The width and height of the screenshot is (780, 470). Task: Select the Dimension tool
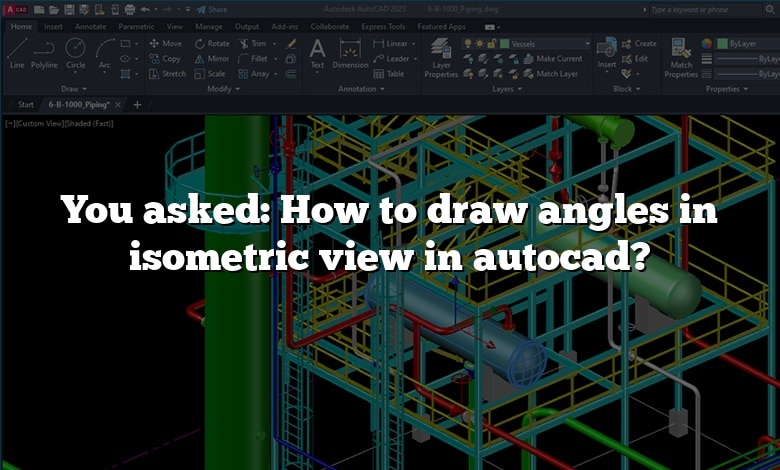click(x=350, y=54)
